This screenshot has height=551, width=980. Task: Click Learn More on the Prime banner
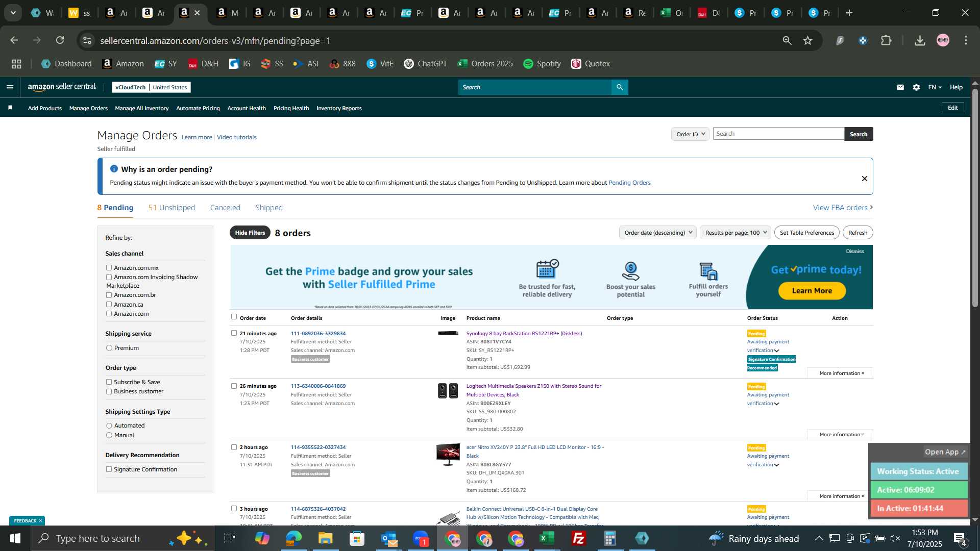(812, 291)
